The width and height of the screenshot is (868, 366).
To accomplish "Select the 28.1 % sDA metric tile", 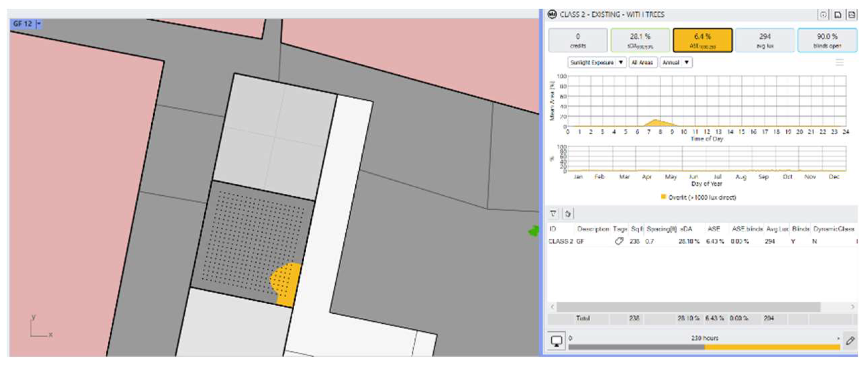I will 640,41.
